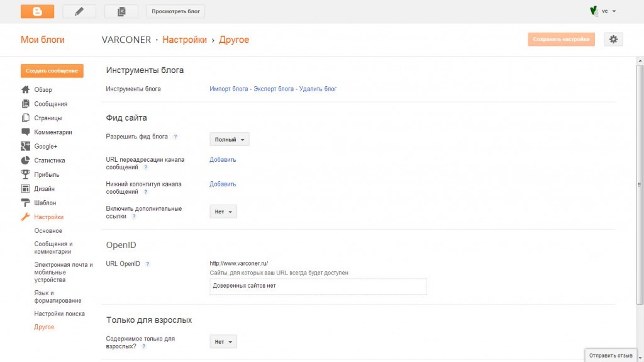Select Язык и форматирование subsection

pyautogui.click(x=57, y=297)
